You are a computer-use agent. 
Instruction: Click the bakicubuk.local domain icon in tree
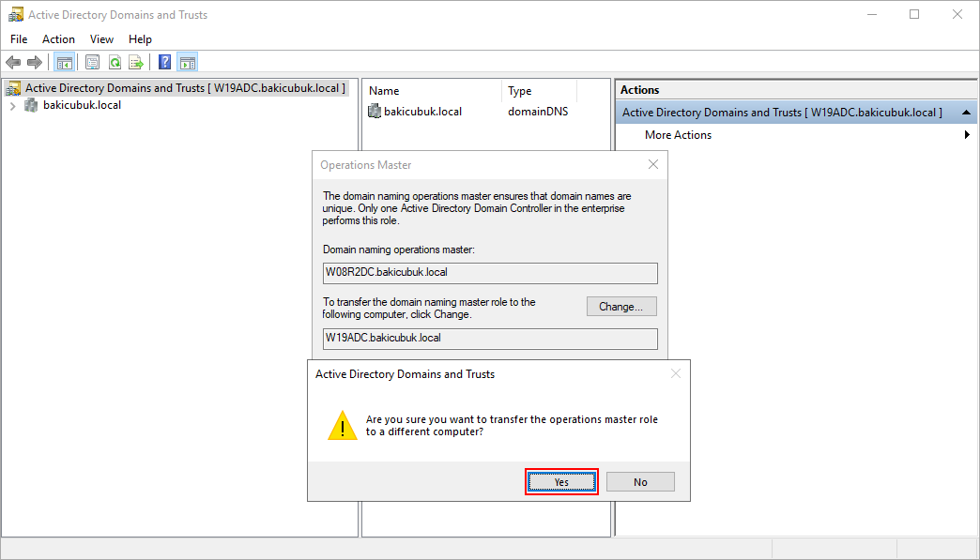click(x=31, y=105)
